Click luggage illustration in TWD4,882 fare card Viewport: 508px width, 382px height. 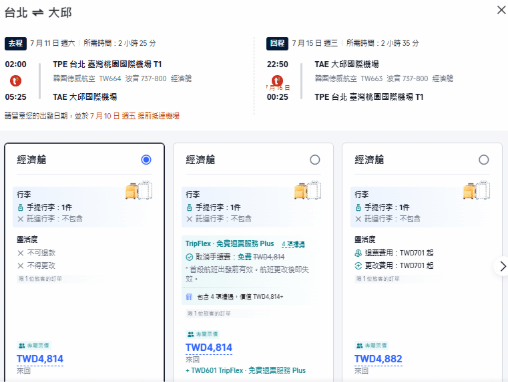click(x=477, y=190)
